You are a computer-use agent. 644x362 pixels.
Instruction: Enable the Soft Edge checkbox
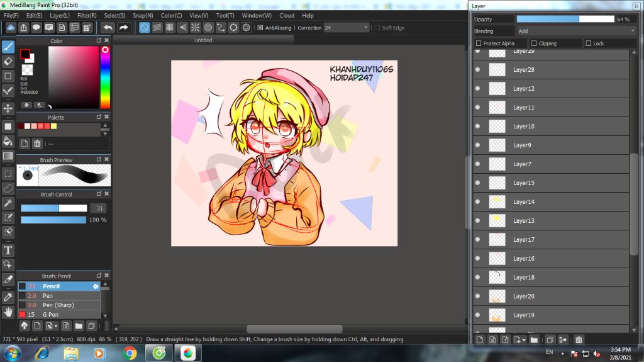click(377, 28)
